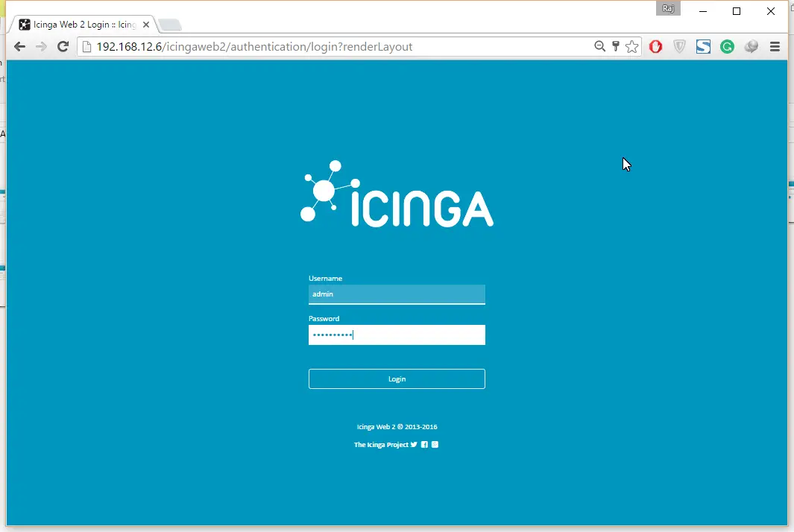Focus the Password input field

point(397,335)
